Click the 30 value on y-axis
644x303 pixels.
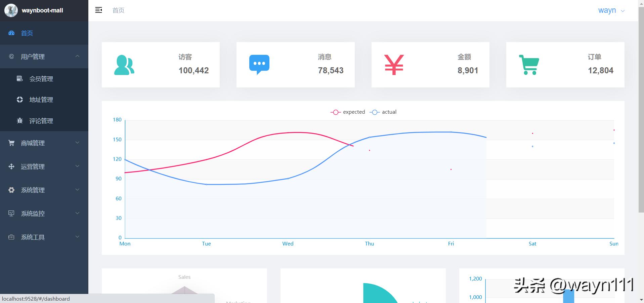pyautogui.click(x=119, y=218)
